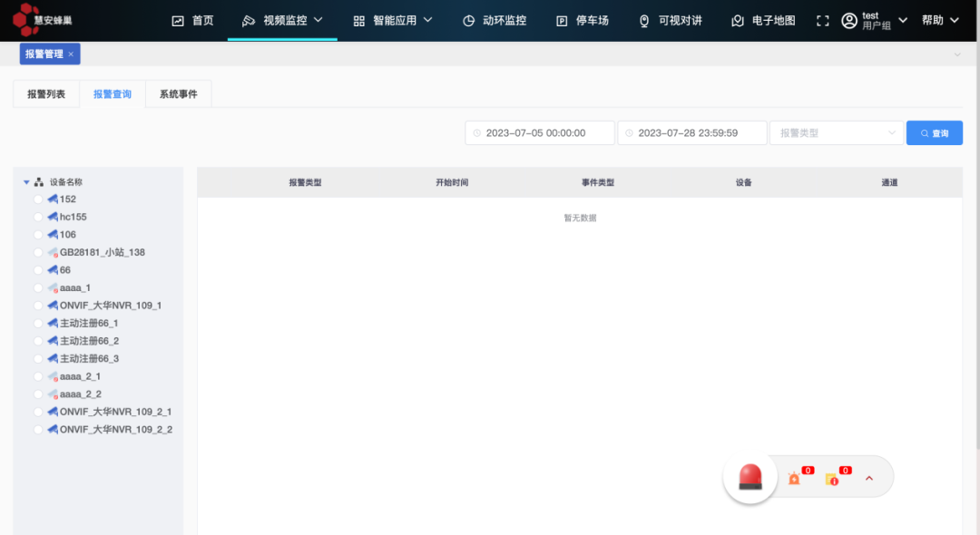This screenshot has height=535, width=980.
Task: Open the 报警类型 dropdown
Action: click(837, 133)
